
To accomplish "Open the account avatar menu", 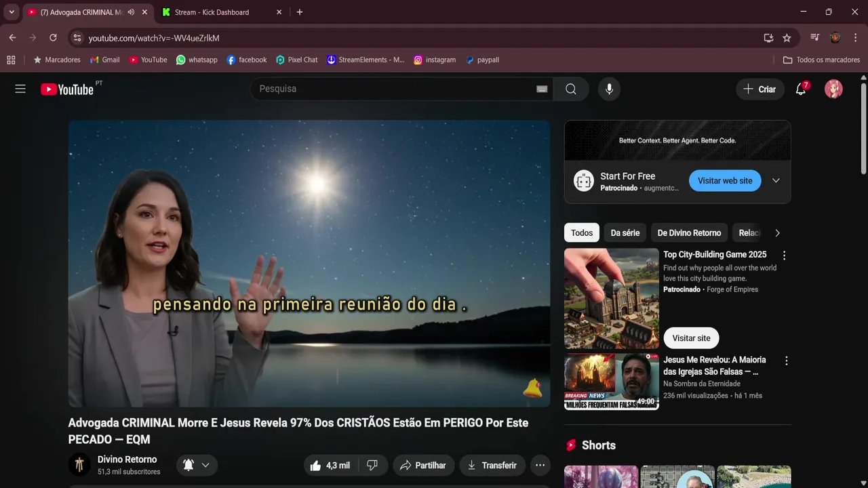I will coord(833,89).
